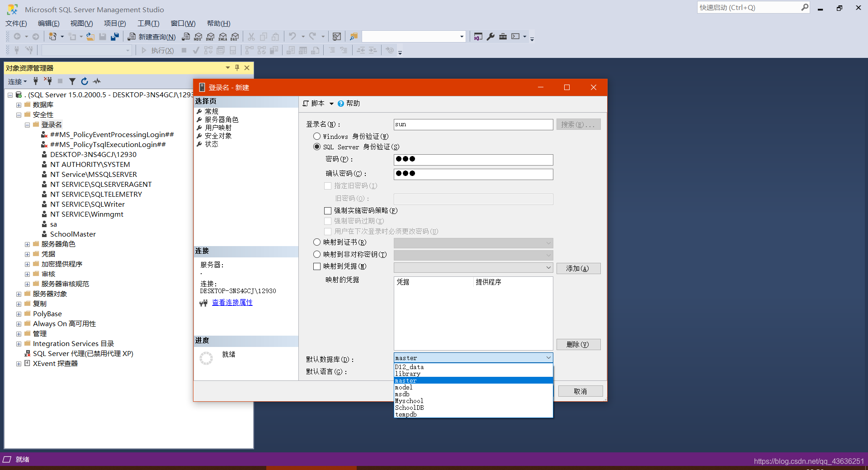Screen dimensions: 868x470
Task: Open the 编辑(E) menu
Action: pos(48,24)
